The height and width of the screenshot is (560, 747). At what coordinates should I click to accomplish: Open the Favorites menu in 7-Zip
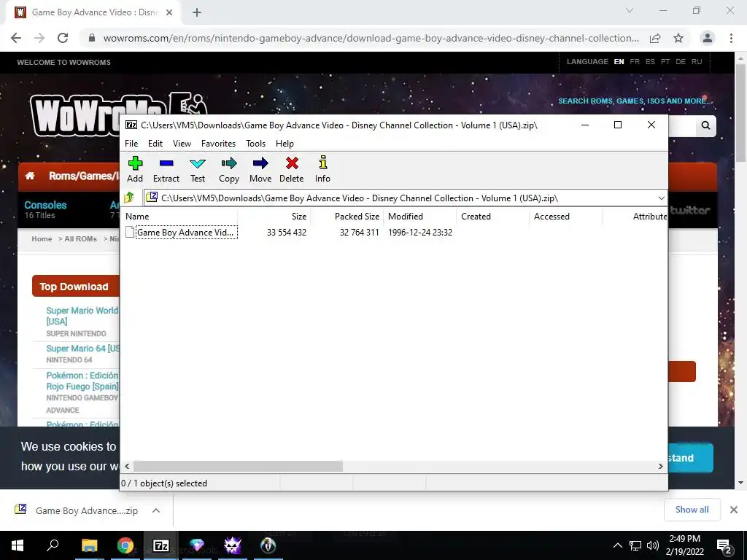pyautogui.click(x=218, y=144)
